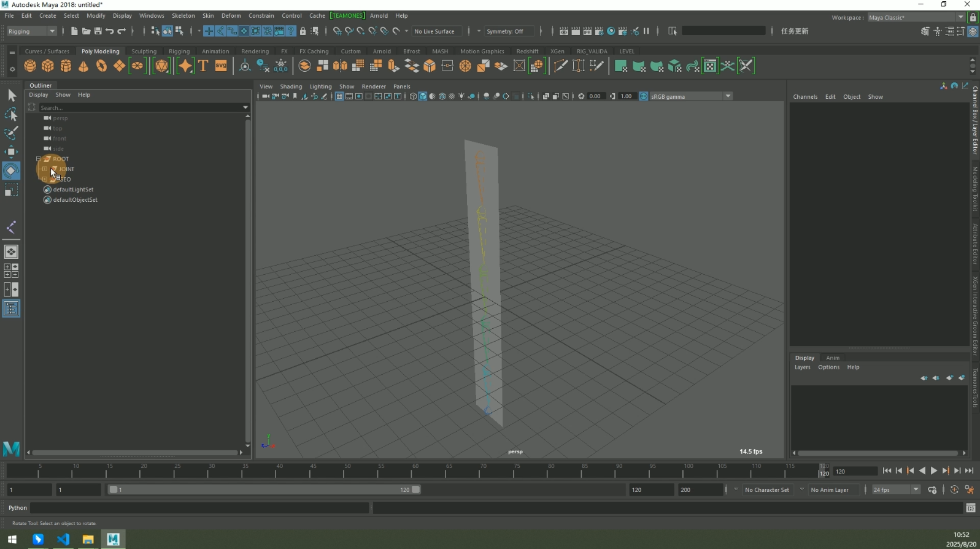Switch to the Sculpting shelf tab

(144, 52)
